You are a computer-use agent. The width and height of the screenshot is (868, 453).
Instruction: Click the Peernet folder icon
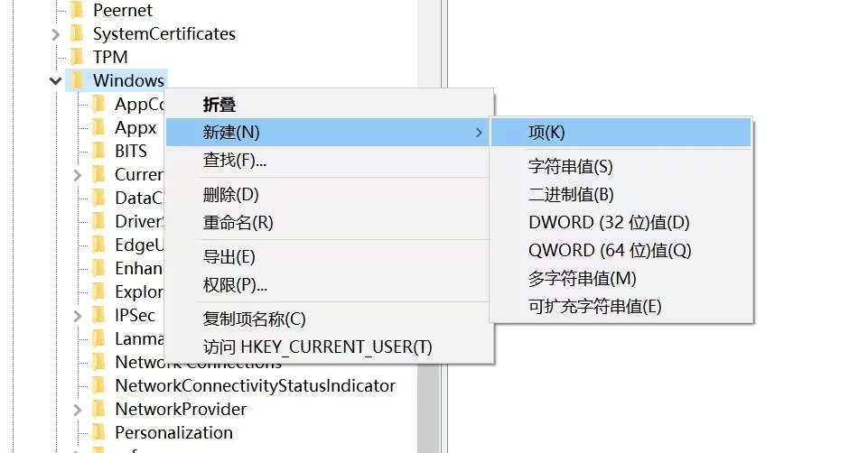[x=78, y=10]
